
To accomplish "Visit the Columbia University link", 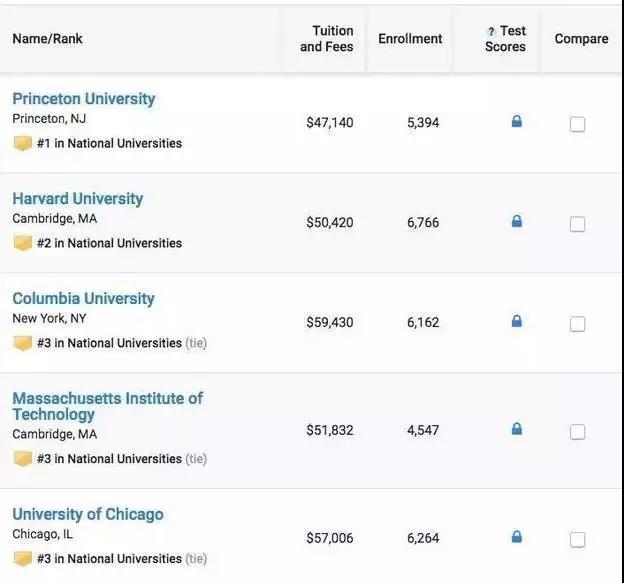I will click(x=84, y=299).
